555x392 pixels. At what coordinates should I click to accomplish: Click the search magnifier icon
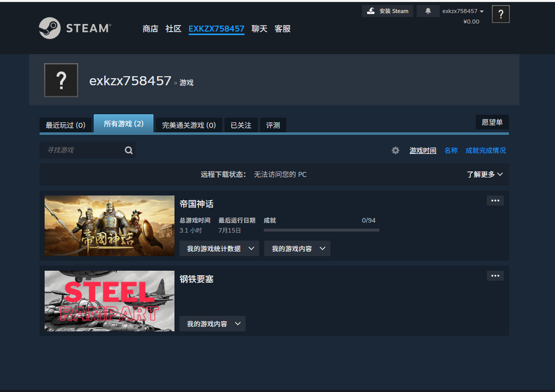[128, 150]
